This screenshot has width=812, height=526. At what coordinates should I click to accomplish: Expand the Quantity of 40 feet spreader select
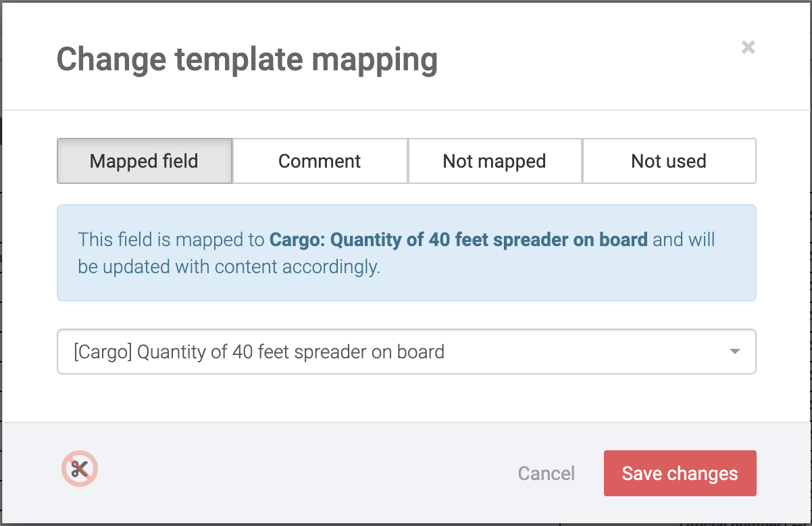tap(405, 352)
